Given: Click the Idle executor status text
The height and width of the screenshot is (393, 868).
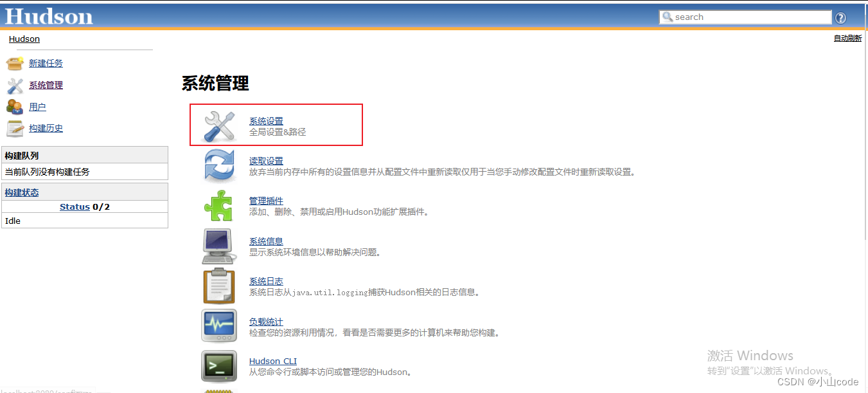Looking at the screenshot, I should coord(13,221).
